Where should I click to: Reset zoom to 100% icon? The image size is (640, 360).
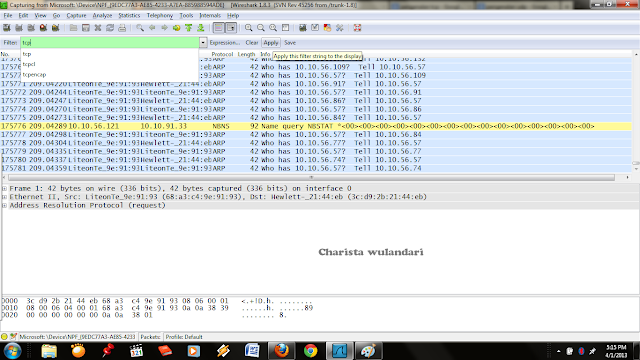[273, 28]
